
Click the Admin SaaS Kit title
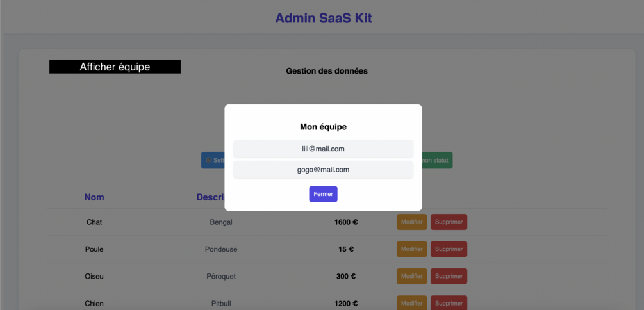[x=323, y=18]
